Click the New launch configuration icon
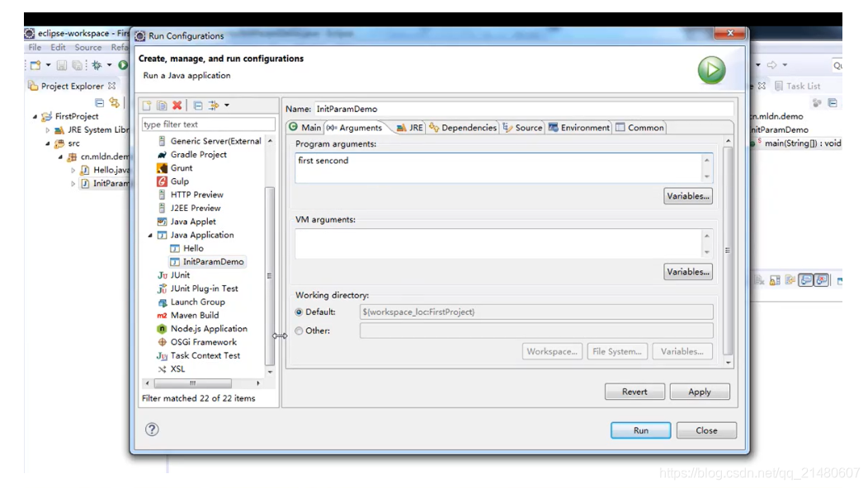The height and width of the screenshot is (488, 868). [x=147, y=106]
